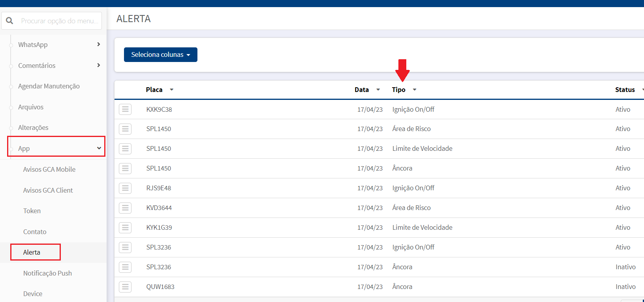Click the Tipo column header label

click(x=399, y=90)
